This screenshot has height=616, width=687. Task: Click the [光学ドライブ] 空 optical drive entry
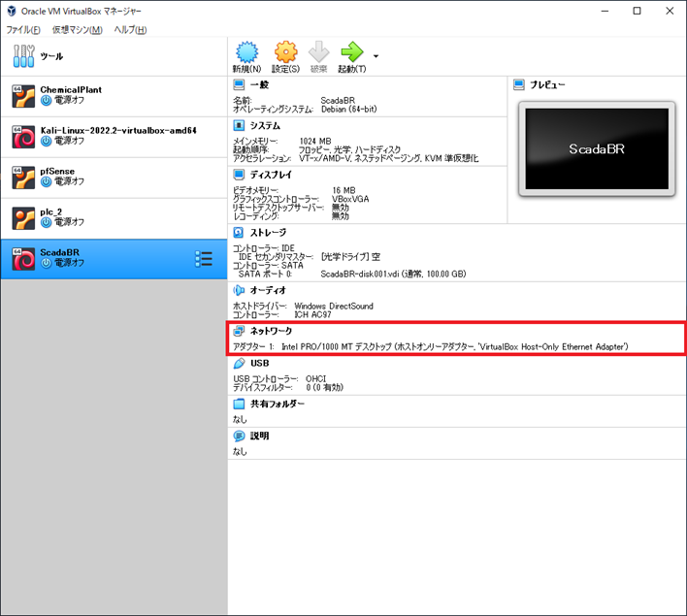pyautogui.click(x=350, y=257)
